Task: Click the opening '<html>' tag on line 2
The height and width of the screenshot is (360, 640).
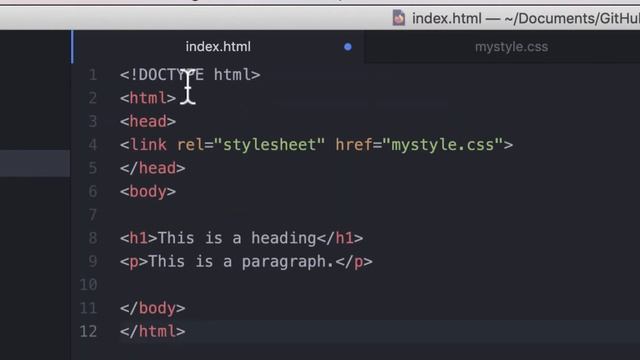Action: point(148,98)
